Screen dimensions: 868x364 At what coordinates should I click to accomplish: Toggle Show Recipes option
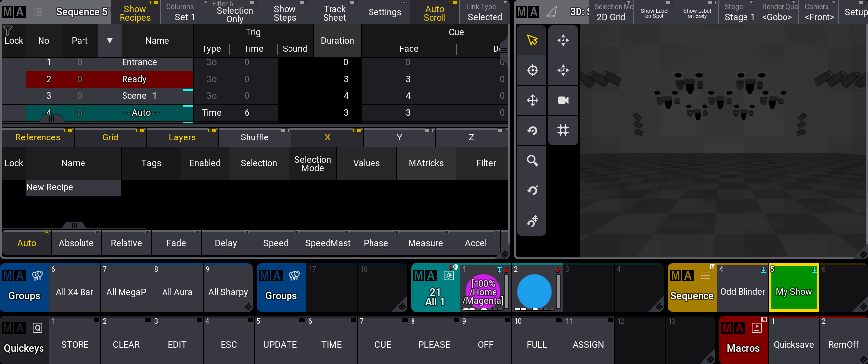coord(135,12)
